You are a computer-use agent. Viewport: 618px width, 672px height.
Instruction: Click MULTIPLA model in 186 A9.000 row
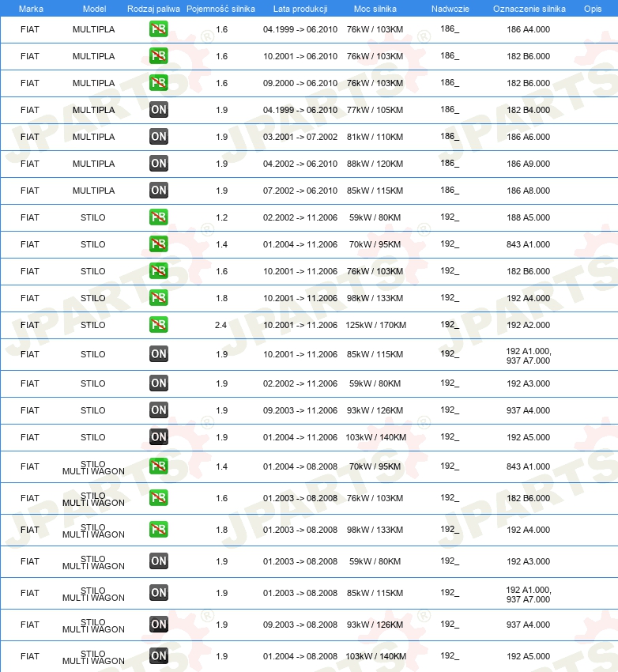tap(93, 164)
